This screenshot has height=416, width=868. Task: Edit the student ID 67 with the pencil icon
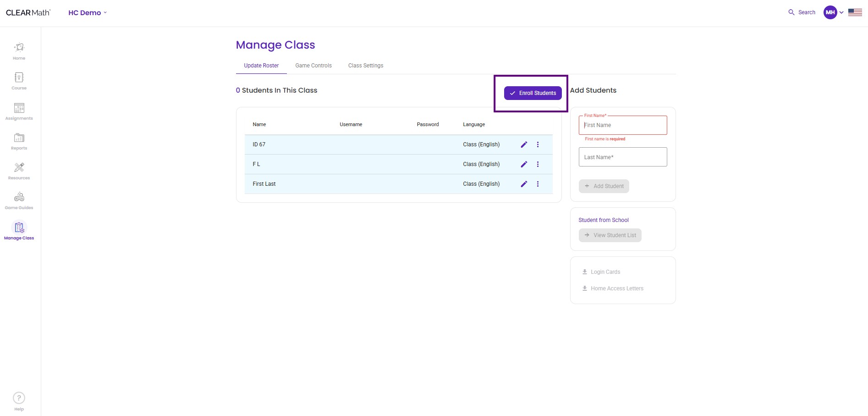click(524, 144)
